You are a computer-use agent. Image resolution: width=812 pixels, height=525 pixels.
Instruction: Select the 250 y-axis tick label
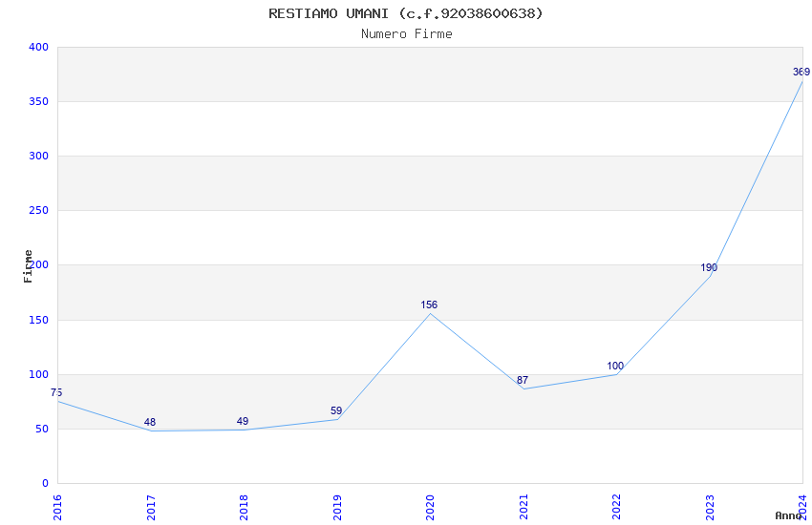(38, 211)
